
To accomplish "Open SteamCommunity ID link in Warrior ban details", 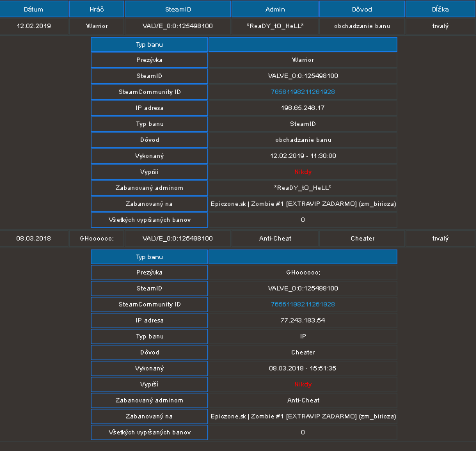I will (x=303, y=92).
